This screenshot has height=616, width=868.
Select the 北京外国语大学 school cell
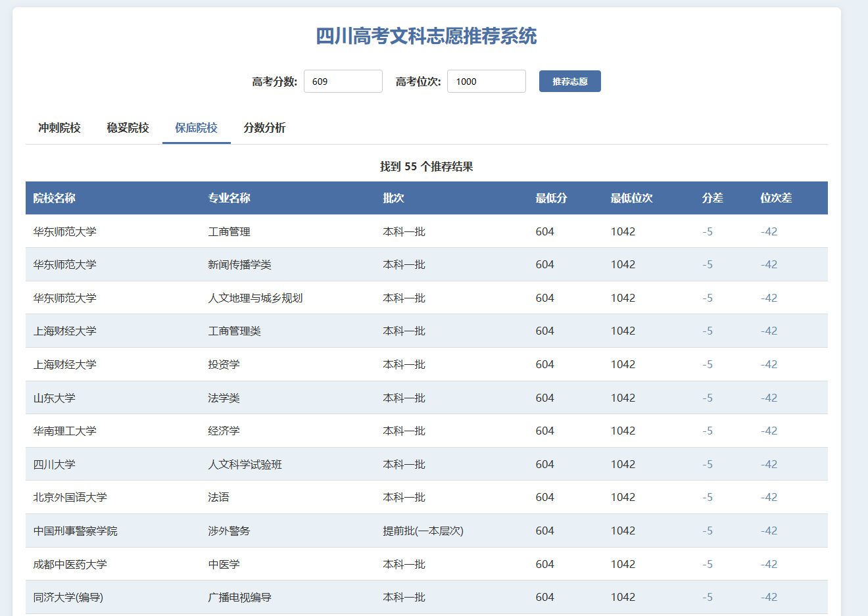coord(70,497)
